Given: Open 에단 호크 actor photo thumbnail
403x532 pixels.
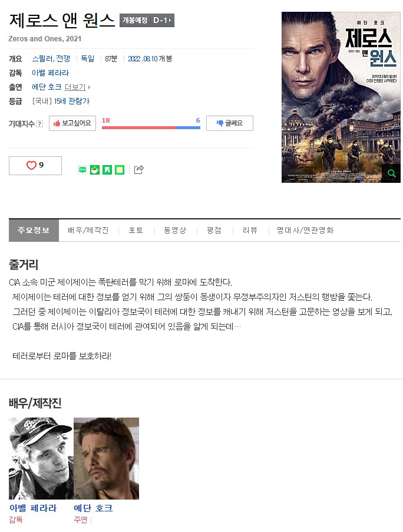Looking at the screenshot, I should pyautogui.click(x=107, y=458).
